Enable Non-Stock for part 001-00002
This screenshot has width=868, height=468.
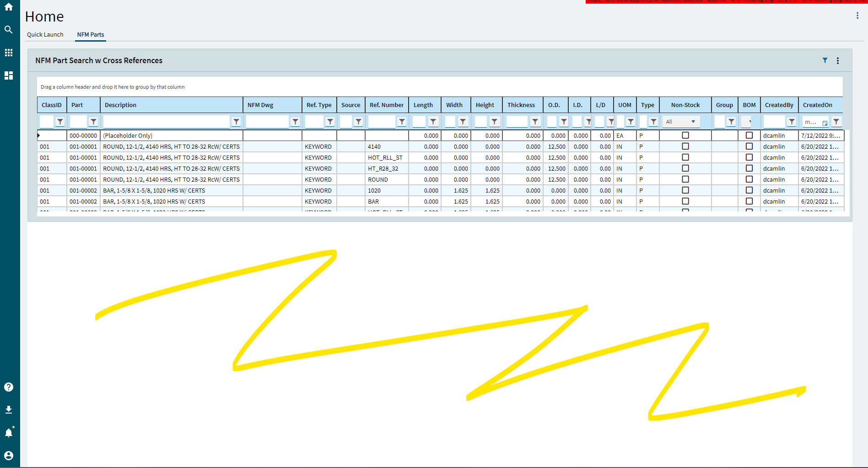click(x=685, y=190)
